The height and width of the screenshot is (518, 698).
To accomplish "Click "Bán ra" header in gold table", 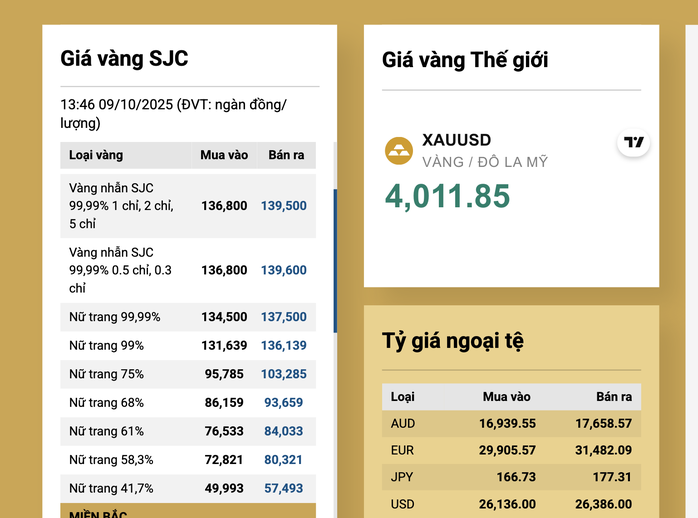I will [285, 155].
